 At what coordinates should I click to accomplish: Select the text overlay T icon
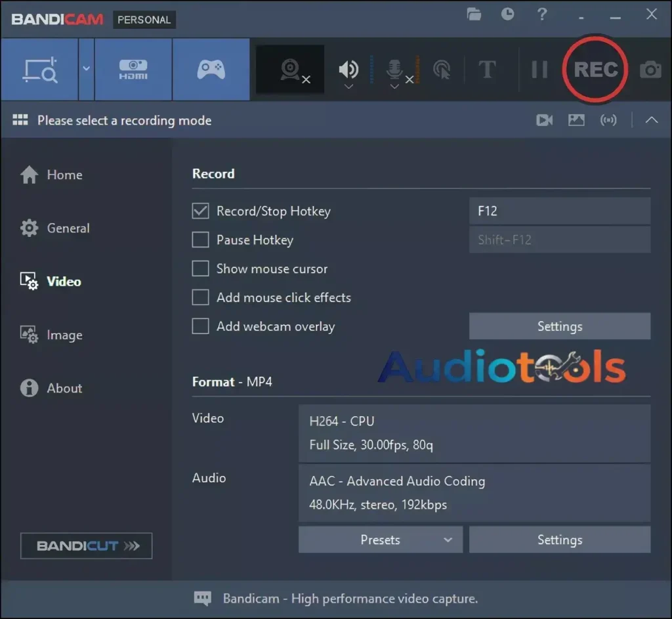tap(487, 69)
